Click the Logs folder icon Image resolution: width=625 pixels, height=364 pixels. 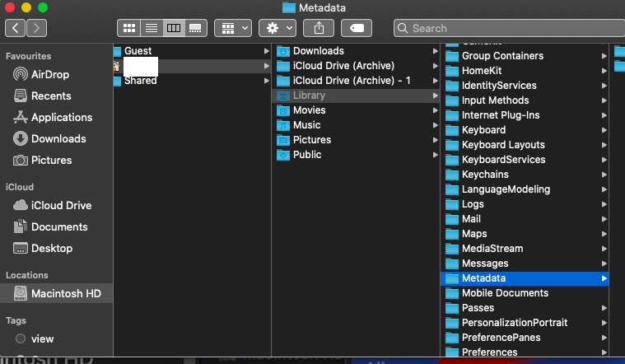click(x=452, y=204)
